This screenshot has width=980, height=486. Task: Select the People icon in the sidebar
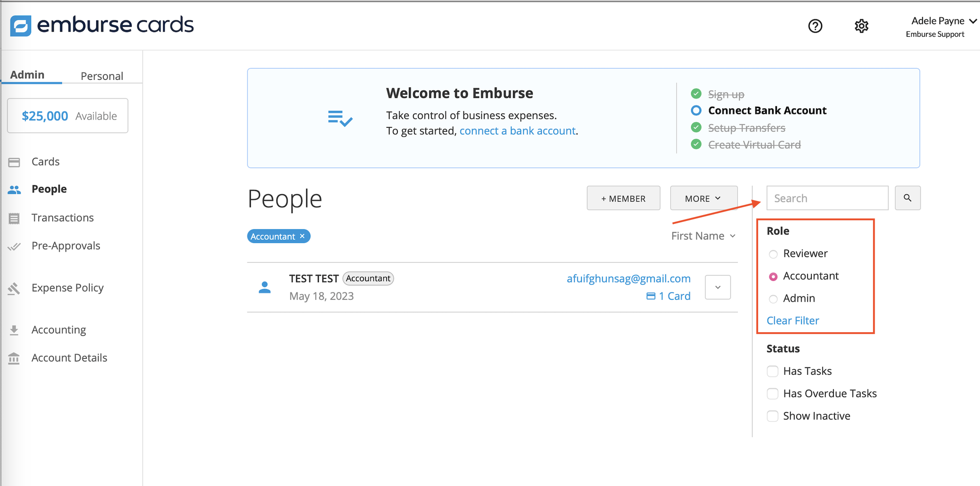(x=14, y=189)
